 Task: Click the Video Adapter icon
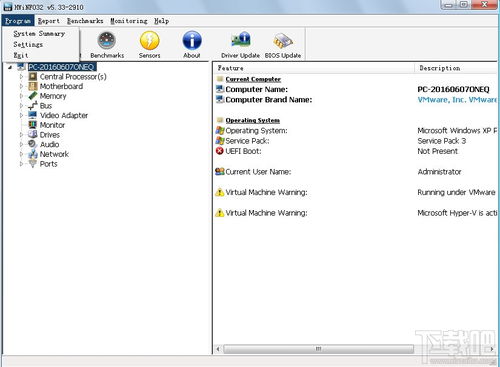(32, 115)
